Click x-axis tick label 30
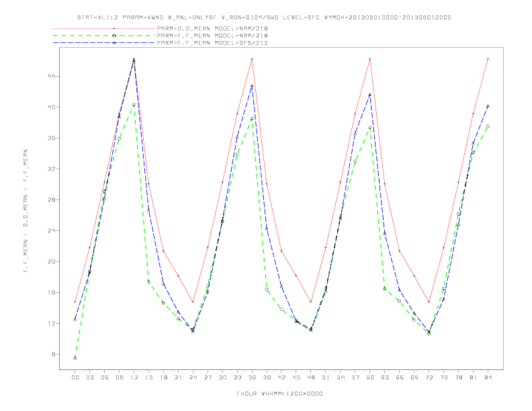 222,377
